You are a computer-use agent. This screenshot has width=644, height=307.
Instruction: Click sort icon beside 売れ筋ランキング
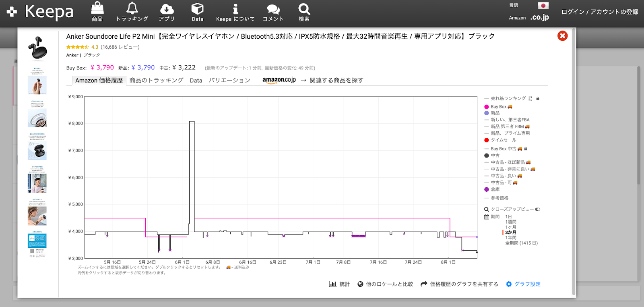pyautogui.click(x=530, y=98)
